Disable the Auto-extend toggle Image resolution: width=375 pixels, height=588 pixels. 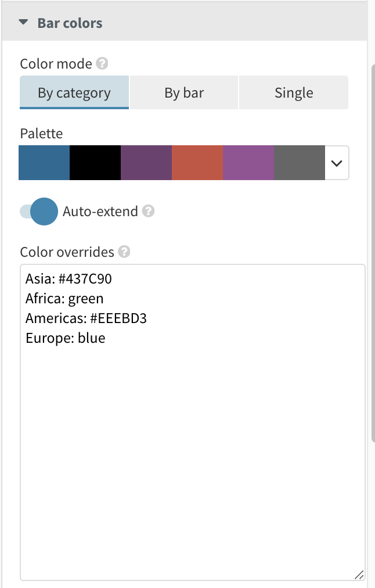[x=38, y=211]
